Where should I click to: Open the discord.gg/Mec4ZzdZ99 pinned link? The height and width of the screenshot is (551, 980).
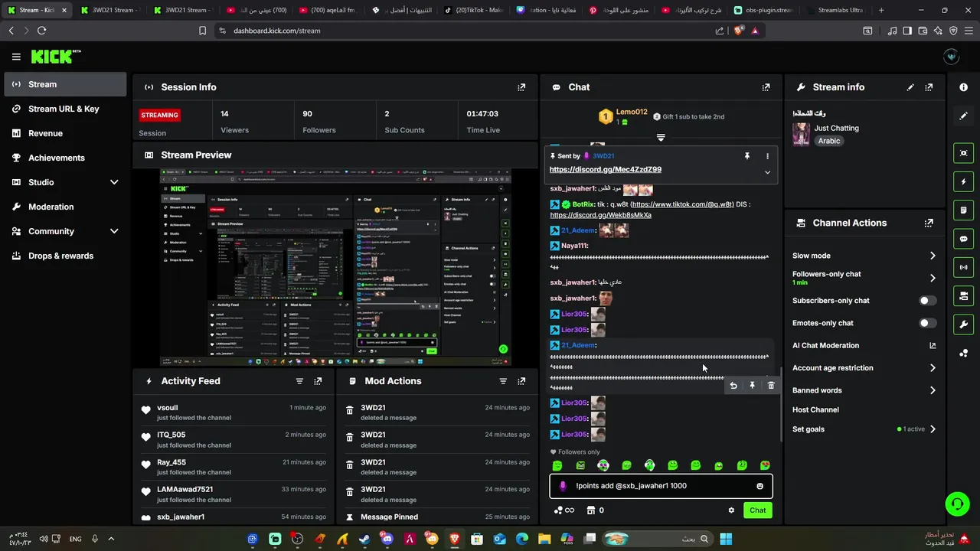605,169
